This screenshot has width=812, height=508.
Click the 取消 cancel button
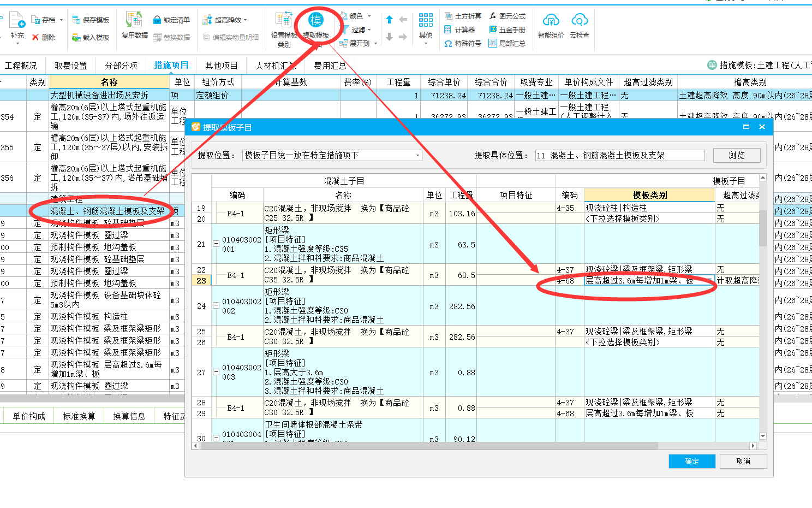pos(743,462)
